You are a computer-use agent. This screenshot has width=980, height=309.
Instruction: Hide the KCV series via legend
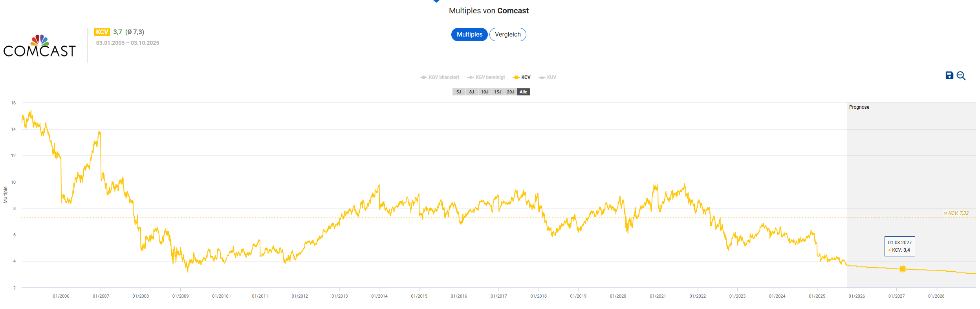[x=522, y=77]
